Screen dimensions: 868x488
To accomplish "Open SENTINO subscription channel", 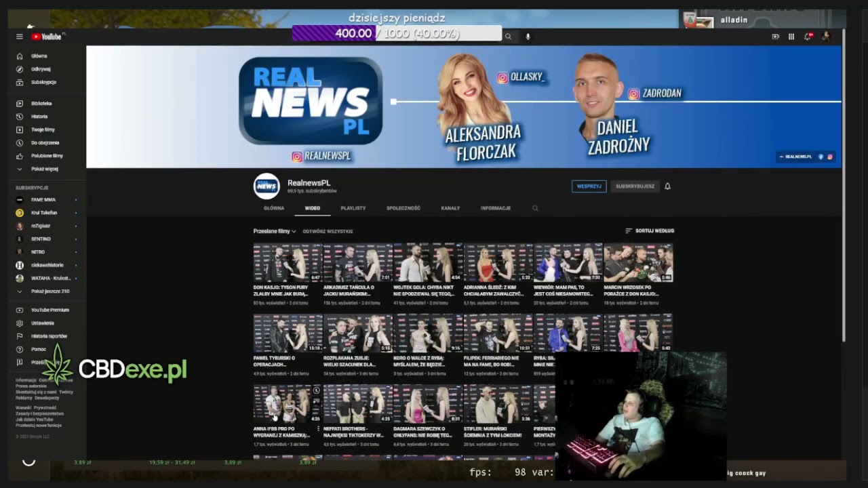I will [x=41, y=239].
